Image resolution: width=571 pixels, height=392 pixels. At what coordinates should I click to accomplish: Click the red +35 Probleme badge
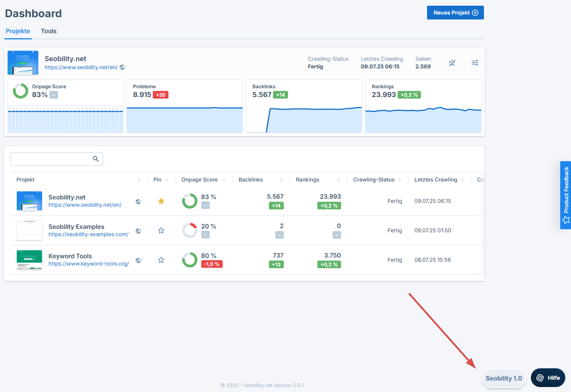[x=161, y=95]
